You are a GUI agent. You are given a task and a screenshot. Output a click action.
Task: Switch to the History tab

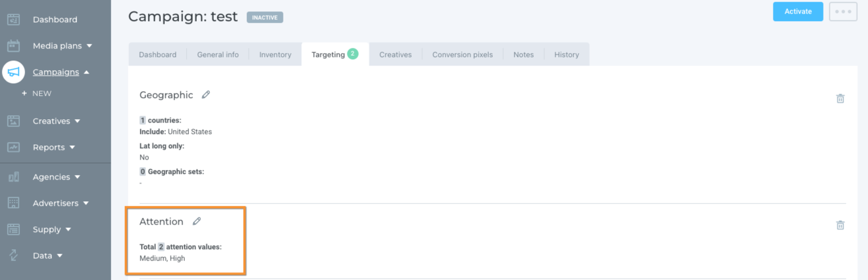pyautogui.click(x=566, y=55)
